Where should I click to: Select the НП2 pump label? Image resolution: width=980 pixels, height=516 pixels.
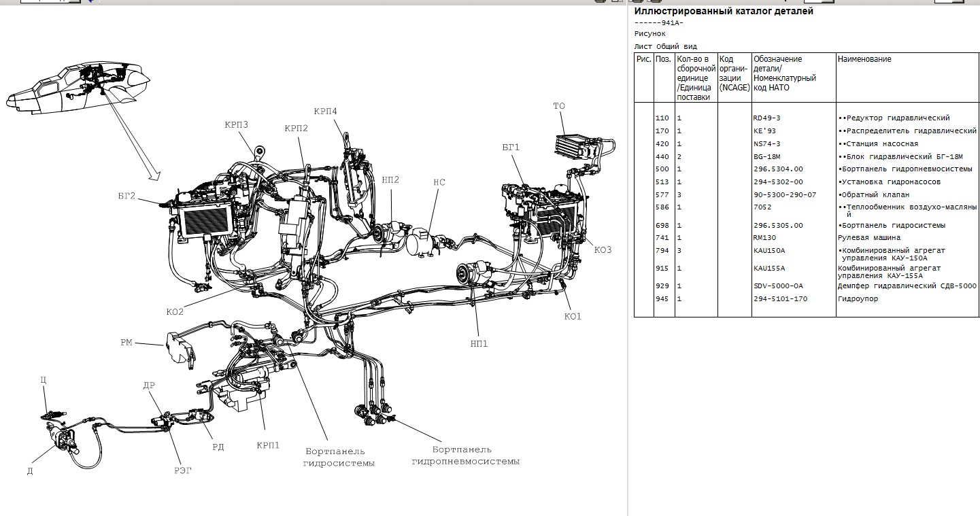(390, 179)
